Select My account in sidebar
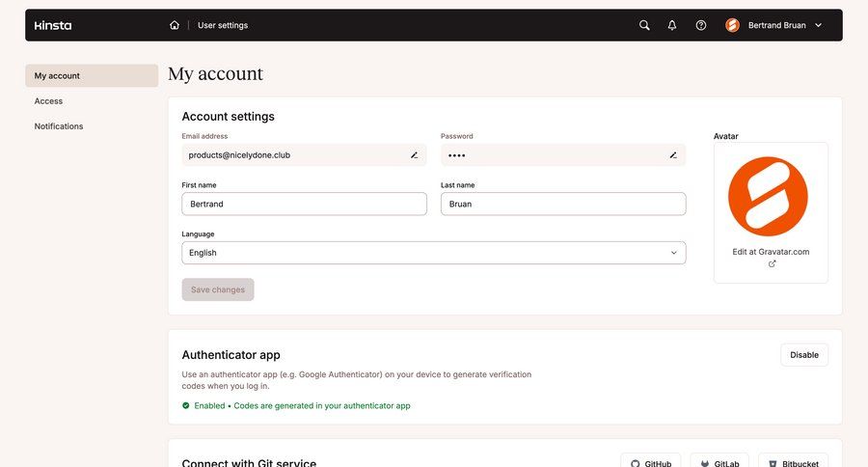Screen dimensions: 868x467 tap(92, 76)
